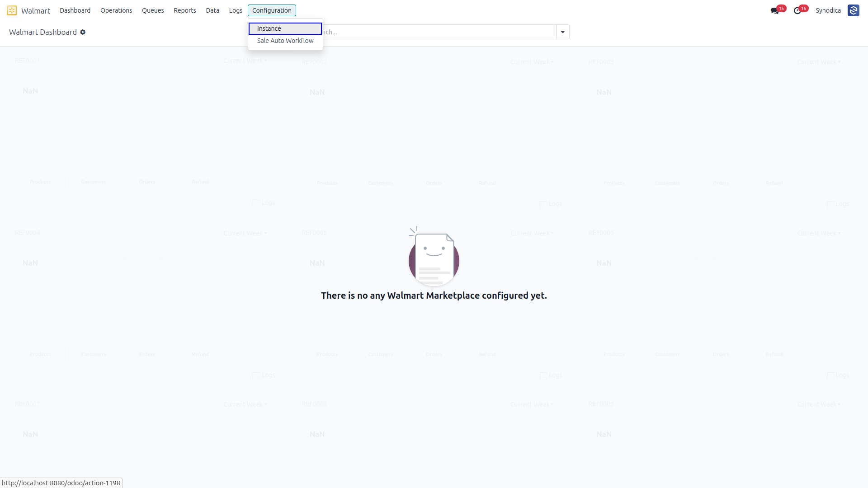Screen dimensions: 868x488
Task: Click the Walmart Dashboard settings gear
Action: pyautogui.click(x=83, y=32)
